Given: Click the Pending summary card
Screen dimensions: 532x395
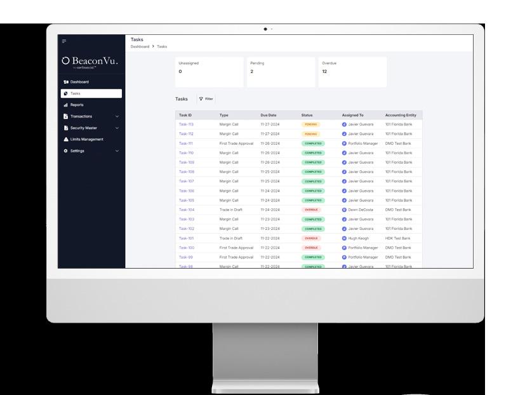Looking at the screenshot, I should (x=281, y=72).
